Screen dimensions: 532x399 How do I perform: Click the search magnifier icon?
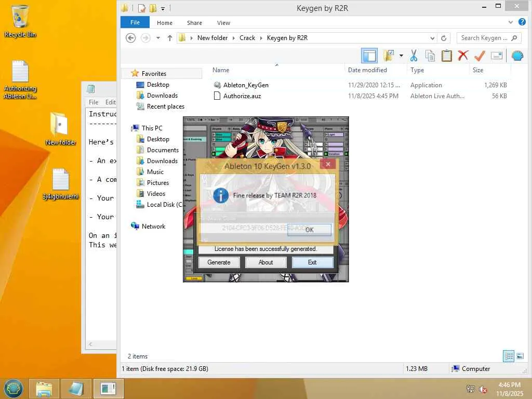point(514,38)
